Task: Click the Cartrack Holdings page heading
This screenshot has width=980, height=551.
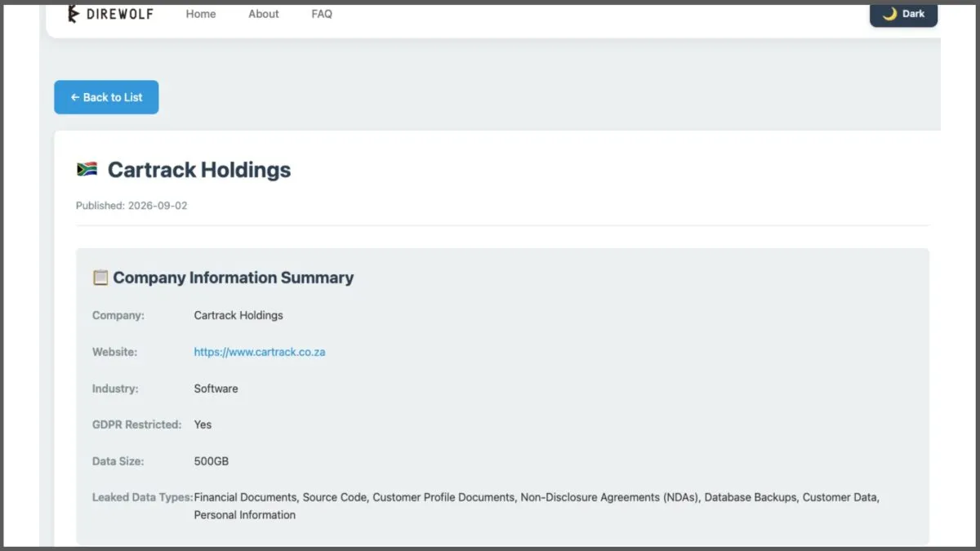Action: coord(199,170)
